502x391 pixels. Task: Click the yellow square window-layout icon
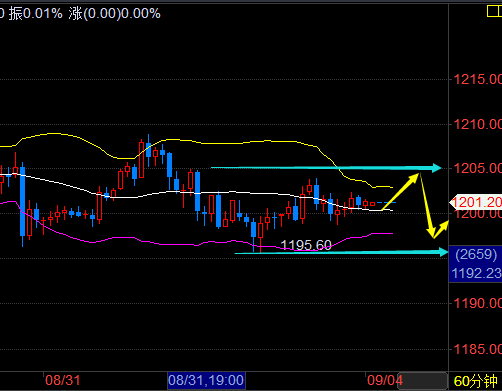(x=494, y=11)
